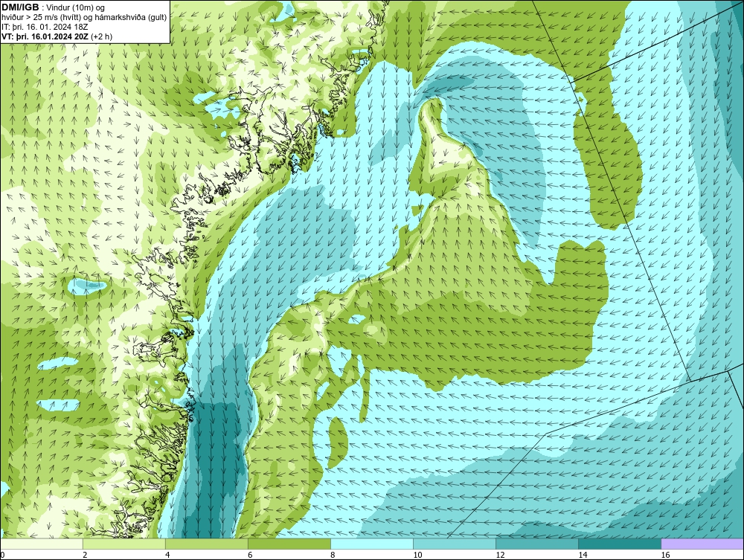
Task: Click the legend value label 12
Action: 500,555
